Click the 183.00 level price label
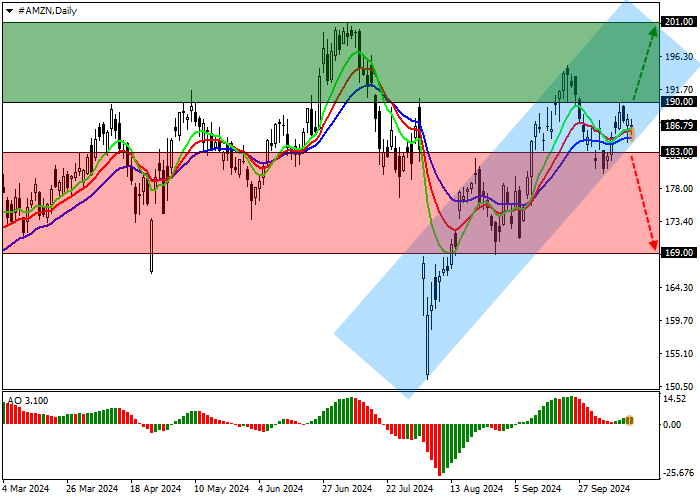 (679, 152)
